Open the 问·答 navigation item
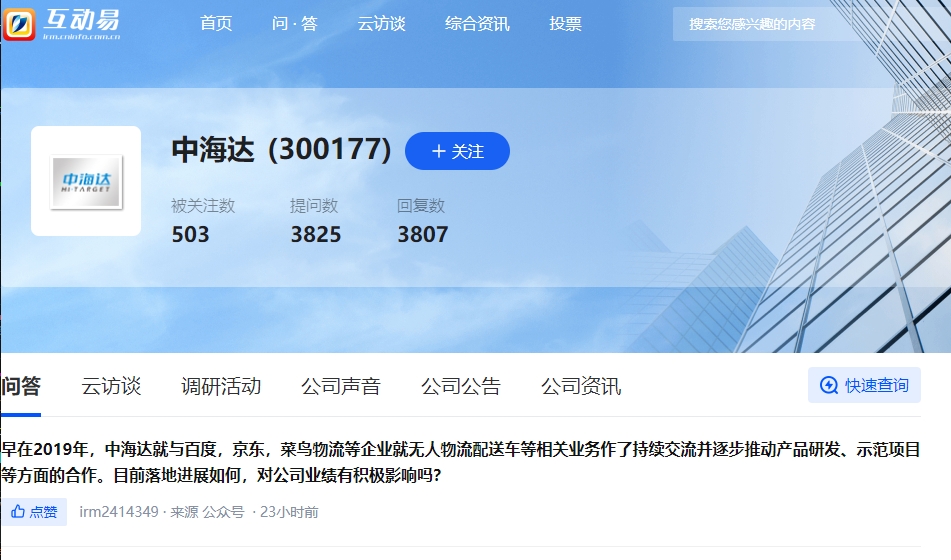This screenshot has width=951, height=560. [x=295, y=24]
